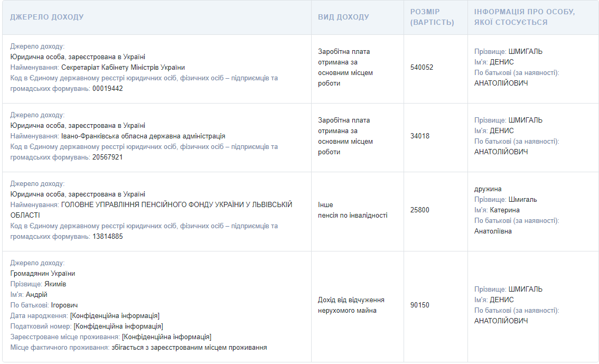Click registry code 13814885

pyautogui.click(x=108, y=236)
